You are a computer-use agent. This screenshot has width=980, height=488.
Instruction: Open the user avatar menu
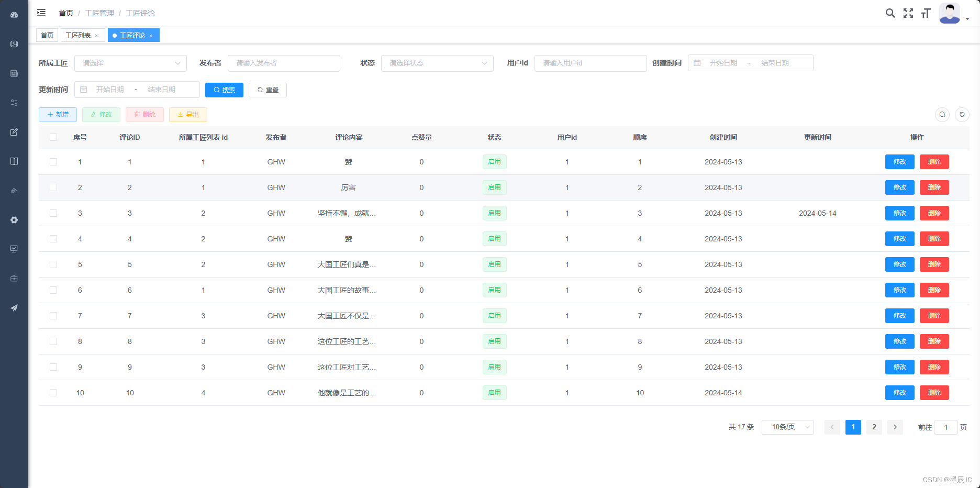pos(950,13)
